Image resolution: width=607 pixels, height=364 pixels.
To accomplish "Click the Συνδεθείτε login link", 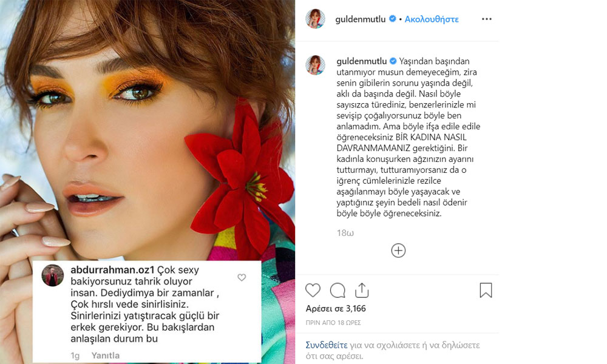I will [x=327, y=345].
